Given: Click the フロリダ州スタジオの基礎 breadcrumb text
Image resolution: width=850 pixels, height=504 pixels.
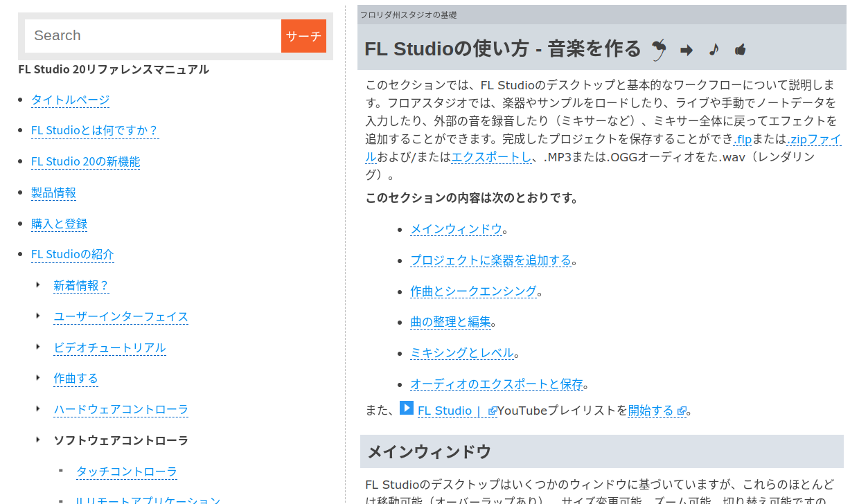Looking at the screenshot, I should (x=408, y=15).
